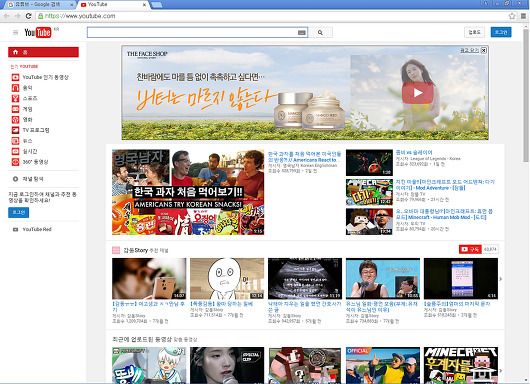Click blue sign-in button in sidebar
The height and width of the screenshot is (384, 530).
[x=19, y=213]
